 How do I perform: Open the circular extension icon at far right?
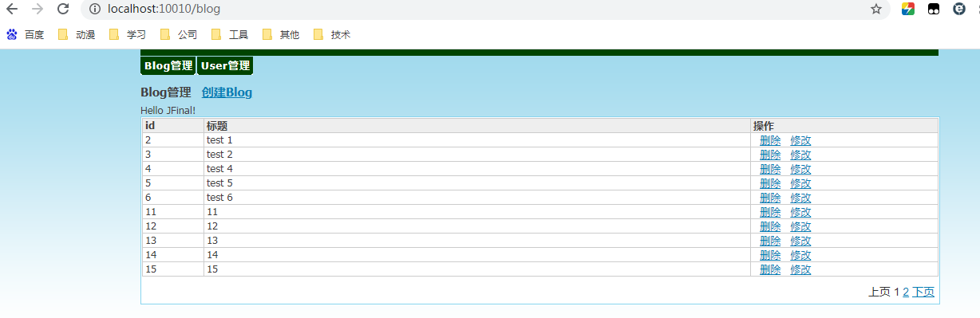(x=959, y=9)
